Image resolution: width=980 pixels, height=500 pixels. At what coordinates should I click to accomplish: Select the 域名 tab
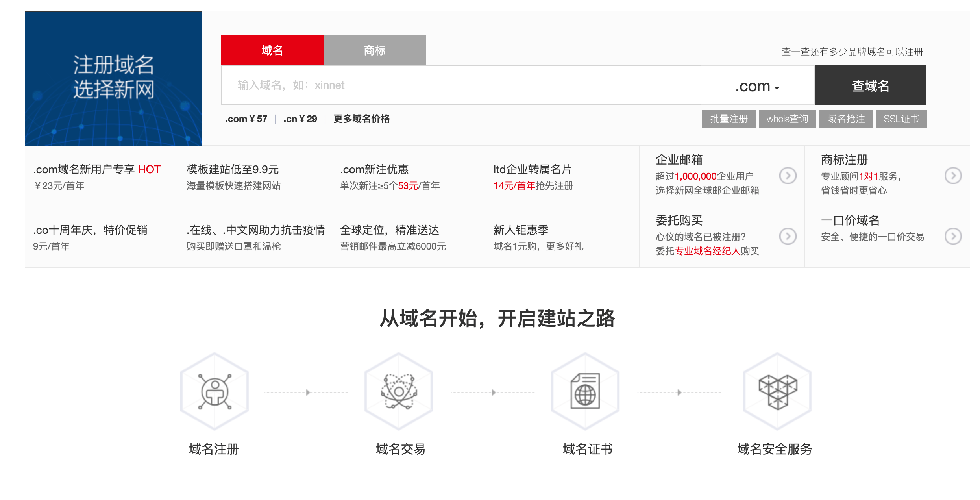(272, 50)
